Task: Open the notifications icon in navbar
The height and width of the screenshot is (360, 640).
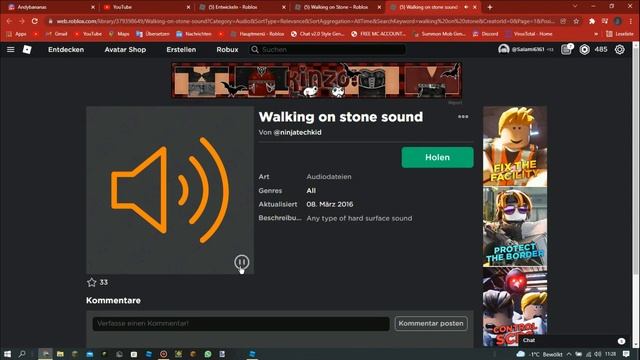Action: point(566,49)
